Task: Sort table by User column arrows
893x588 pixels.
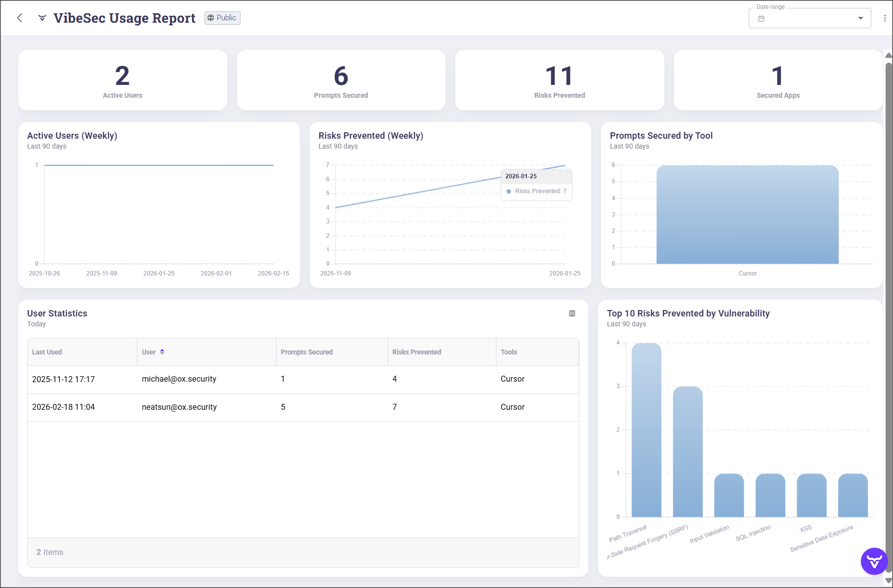Action: (x=162, y=352)
